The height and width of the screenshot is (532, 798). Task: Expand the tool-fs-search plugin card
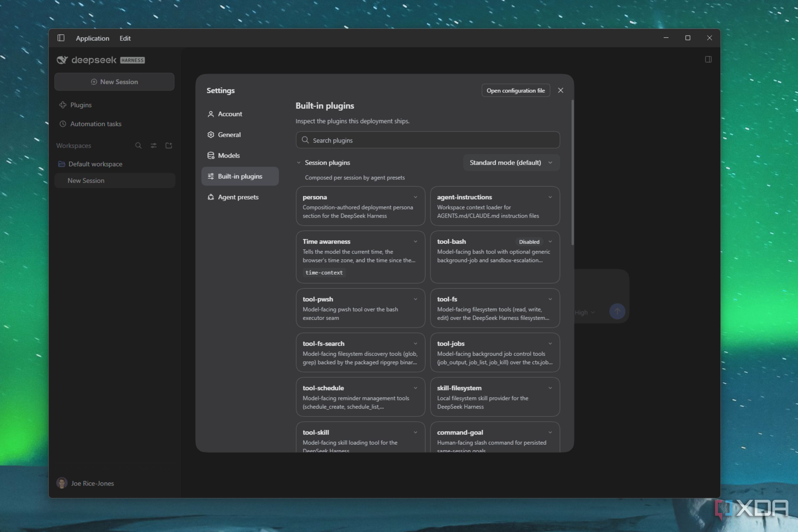(x=415, y=344)
